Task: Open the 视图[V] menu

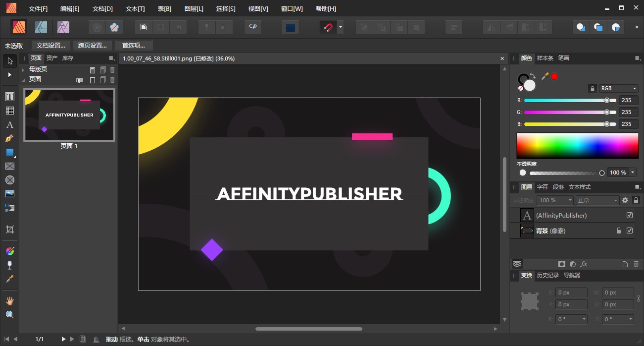Action: 258,9
